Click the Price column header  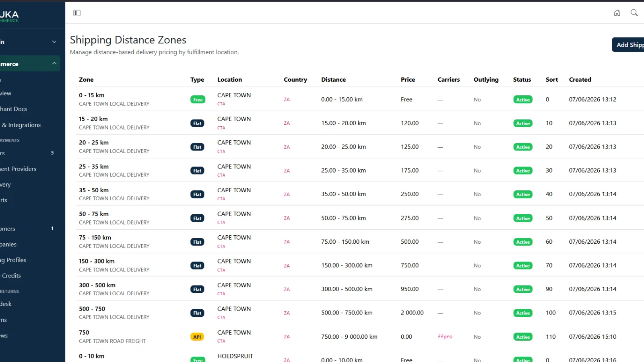[x=408, y=80]
